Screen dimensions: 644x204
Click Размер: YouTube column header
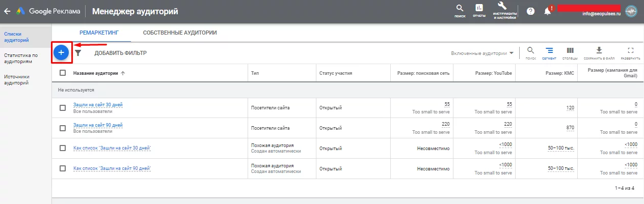point(494,73)
